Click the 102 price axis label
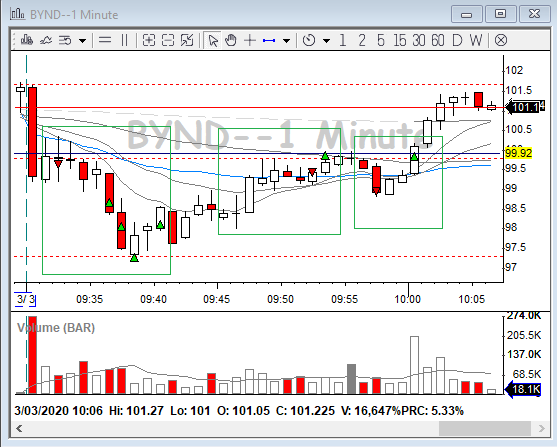 (x=514, y=70)
